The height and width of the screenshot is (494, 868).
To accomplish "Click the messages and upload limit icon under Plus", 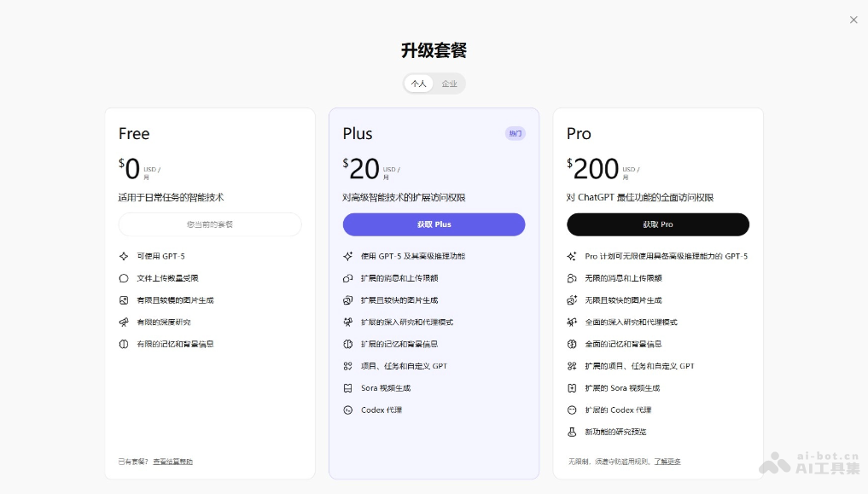I will tap(347, 277).
